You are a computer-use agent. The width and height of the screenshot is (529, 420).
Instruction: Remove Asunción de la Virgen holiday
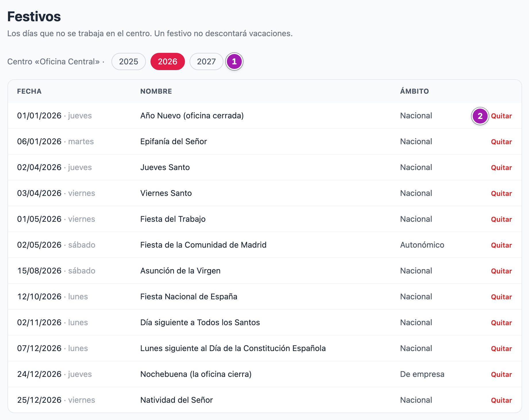coord(501,271)
